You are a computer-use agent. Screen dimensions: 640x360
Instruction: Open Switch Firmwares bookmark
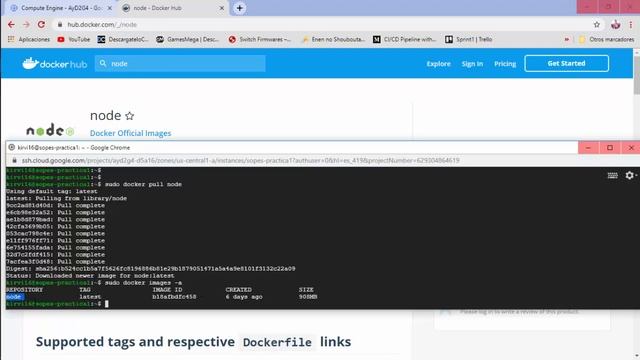click(260, 39)
